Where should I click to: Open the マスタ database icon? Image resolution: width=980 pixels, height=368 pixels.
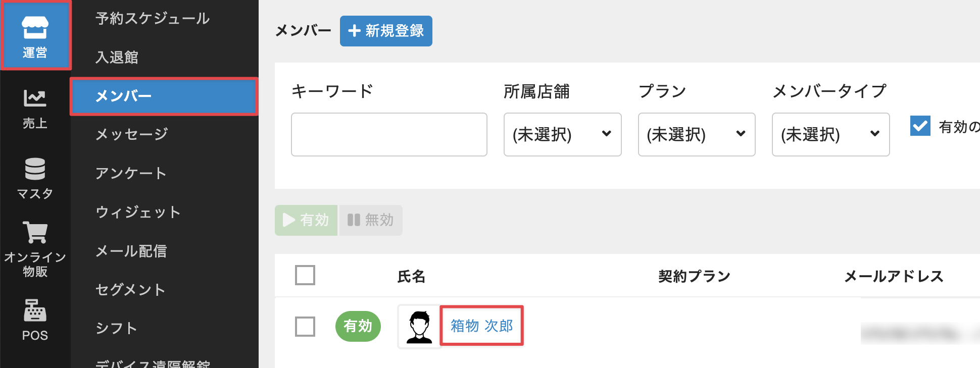coord(35,178)
